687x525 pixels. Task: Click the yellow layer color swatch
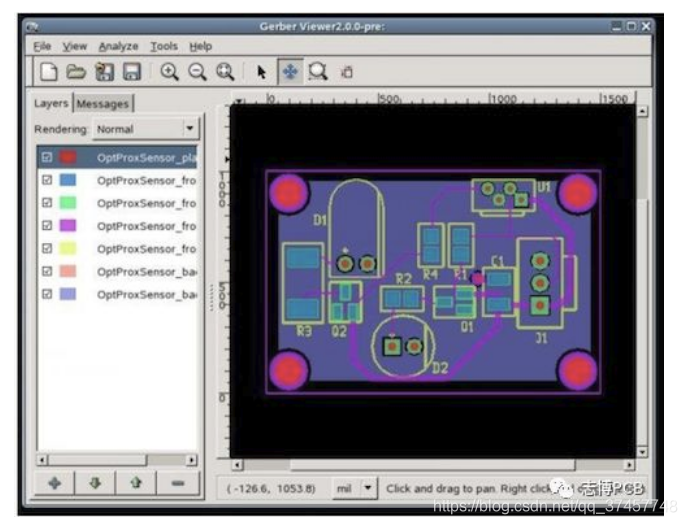coord(68,248)
